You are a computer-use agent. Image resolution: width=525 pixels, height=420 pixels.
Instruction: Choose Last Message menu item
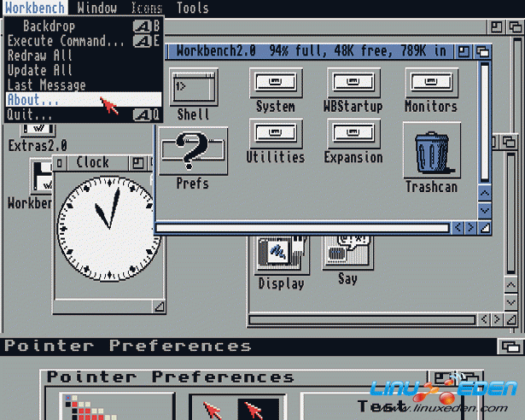pyautogui.click(x=83, y=85)
